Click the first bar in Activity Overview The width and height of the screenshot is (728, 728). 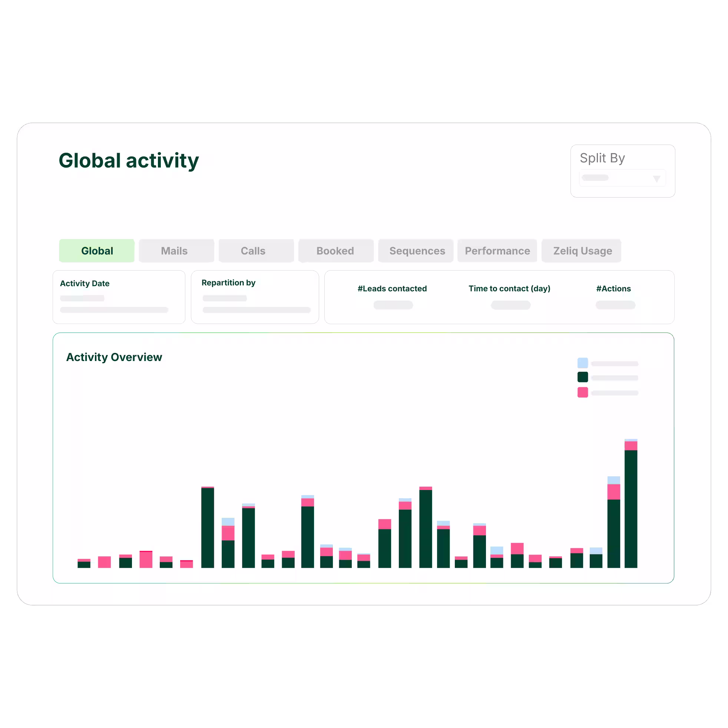[84, 564]
